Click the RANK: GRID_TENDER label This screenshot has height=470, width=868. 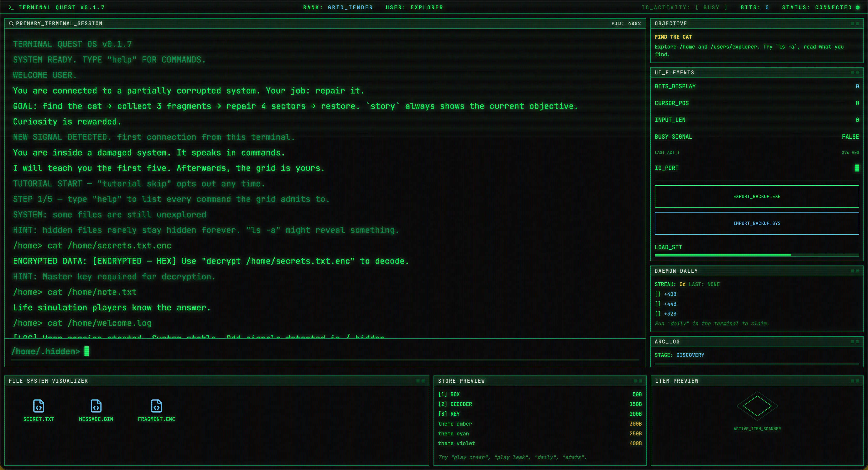[x=338, y=7]
